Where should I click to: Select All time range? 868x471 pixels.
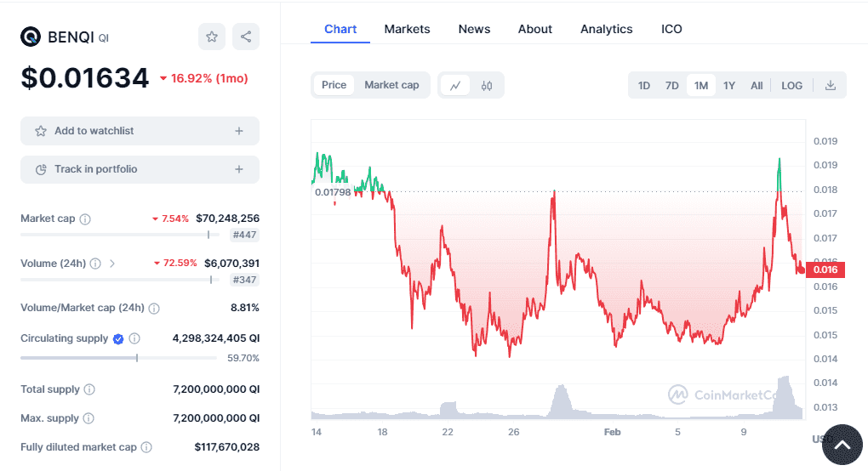[757, 86]
